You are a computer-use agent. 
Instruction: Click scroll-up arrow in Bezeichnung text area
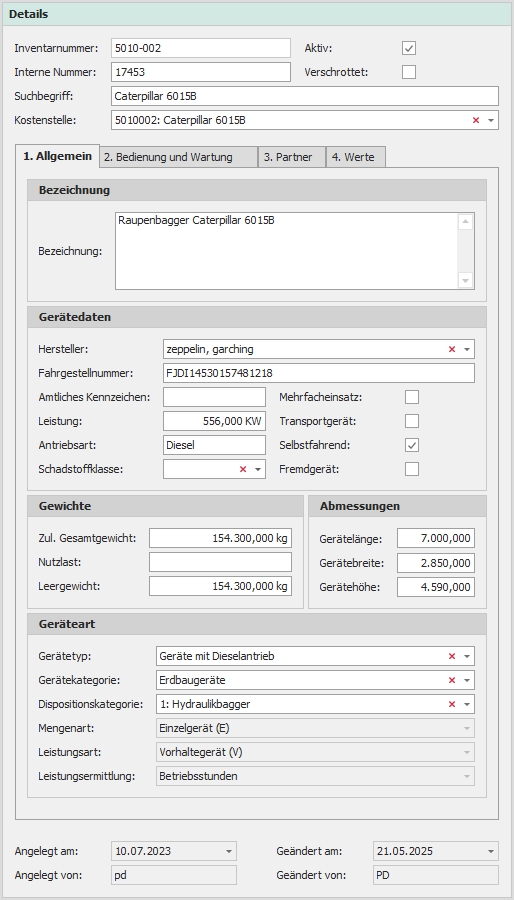click(x=466, y=222)
